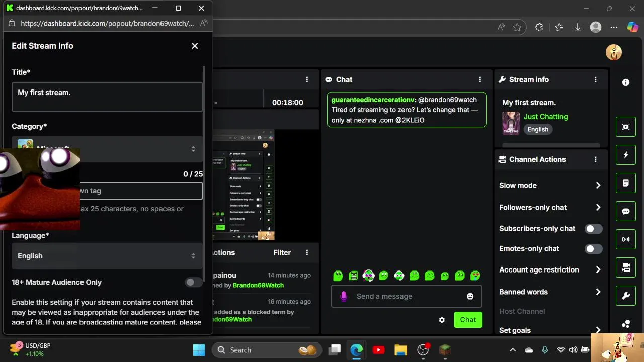The height and width of the screenshot is (362, 644).
Task: Toggle Subscribers-only chat switch
Action: point(593,229)
